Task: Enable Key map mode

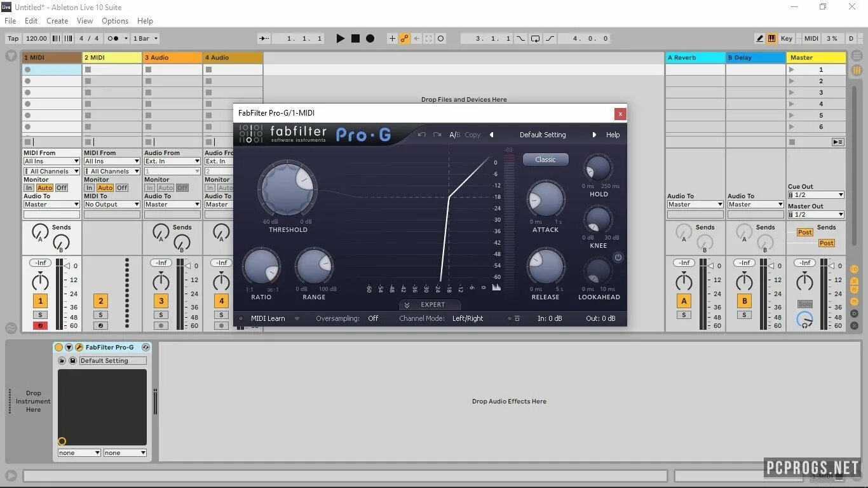Action: click(787, 38)
